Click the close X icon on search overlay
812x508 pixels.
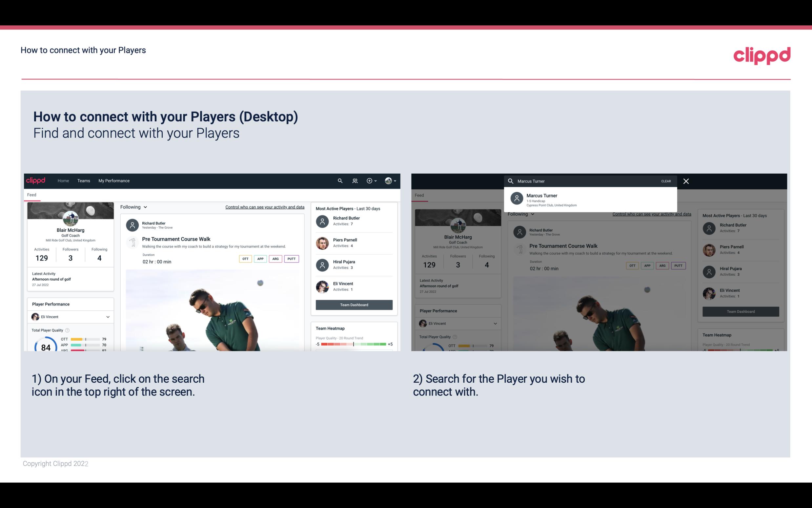click(686, 181)
